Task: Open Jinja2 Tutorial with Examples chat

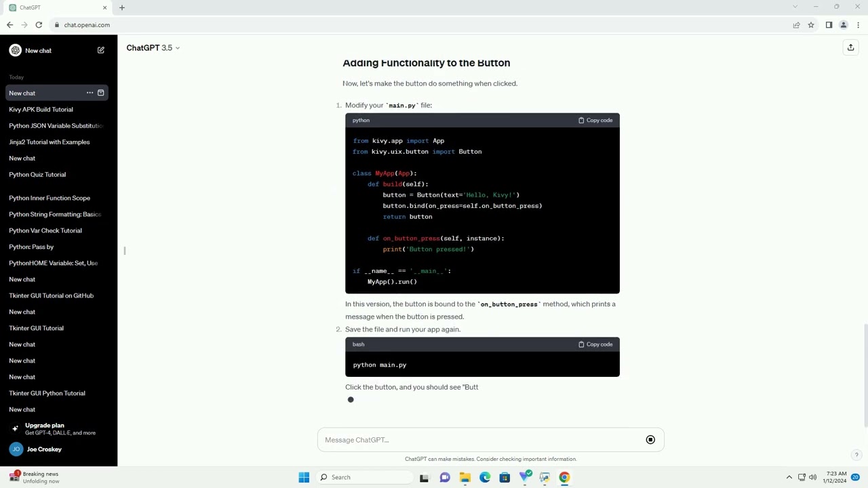Action: 50,142
